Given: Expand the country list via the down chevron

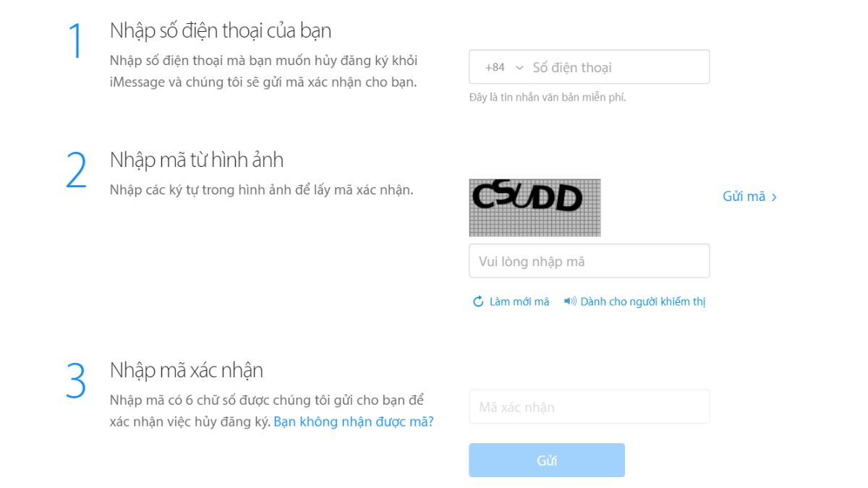Looking at the screenshot, I should [x=519, y=68].
